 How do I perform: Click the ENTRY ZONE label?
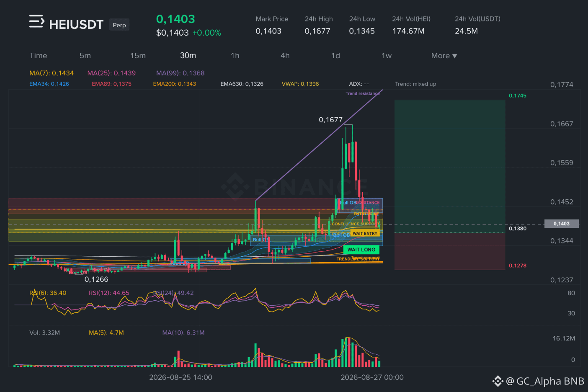[x=366, y=214]
